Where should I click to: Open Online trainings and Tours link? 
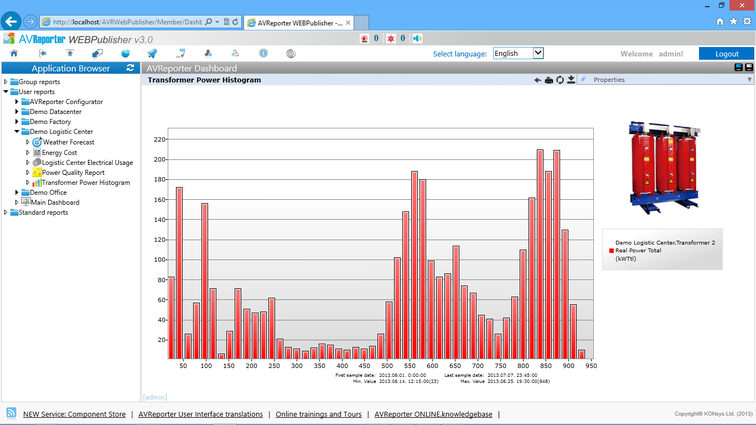pos(319,414)
